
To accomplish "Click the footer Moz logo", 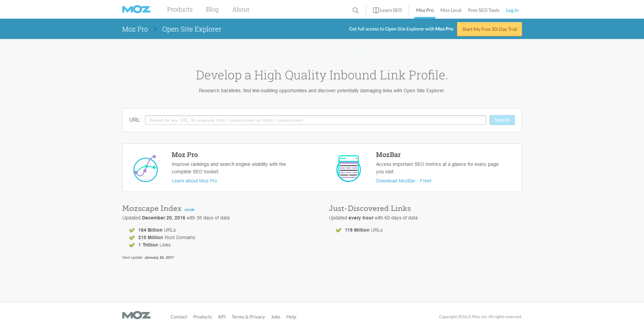I will click(136, 315).
